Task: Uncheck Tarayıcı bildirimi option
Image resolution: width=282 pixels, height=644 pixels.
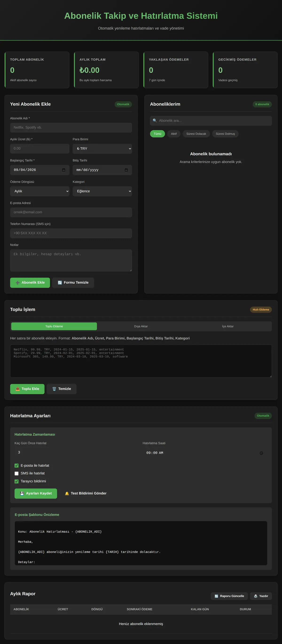Action: pyautogui.click(x=16, y=481)
